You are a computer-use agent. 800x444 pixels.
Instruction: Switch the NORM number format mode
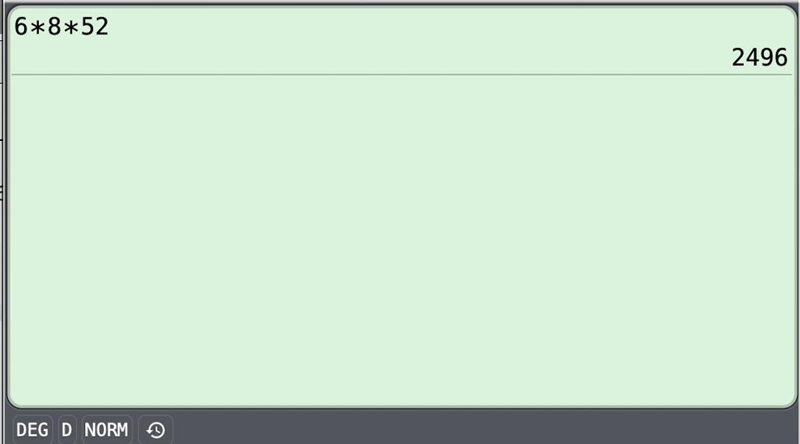(x=107, y=430)
